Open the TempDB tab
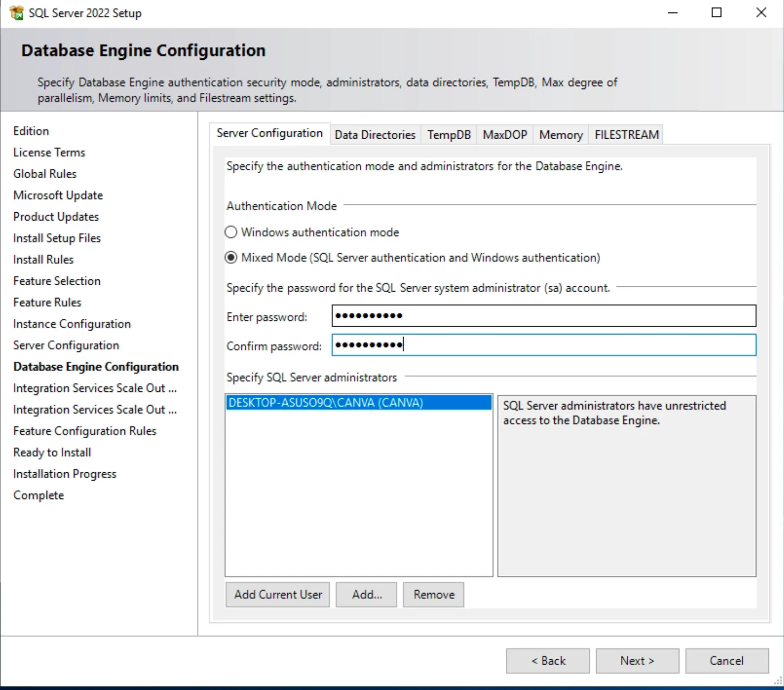 (449, 135)
